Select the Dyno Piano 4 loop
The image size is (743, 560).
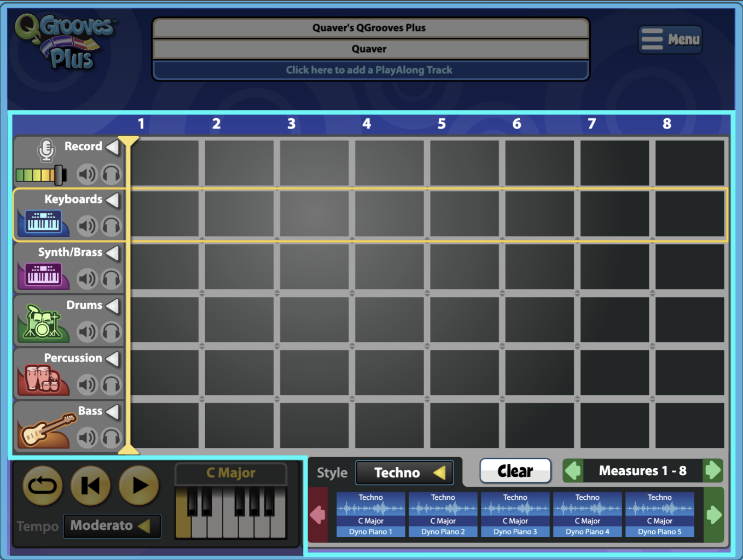point(588,515)
